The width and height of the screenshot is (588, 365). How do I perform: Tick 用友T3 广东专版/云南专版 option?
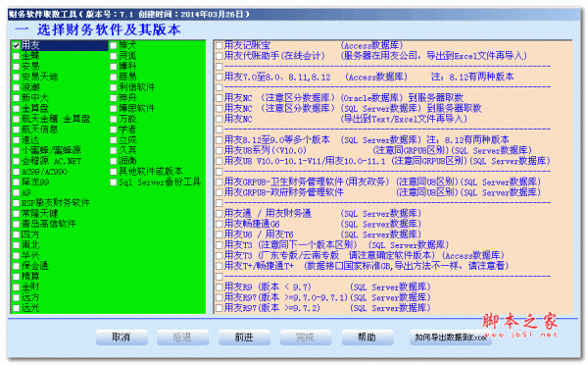point(220,256)
